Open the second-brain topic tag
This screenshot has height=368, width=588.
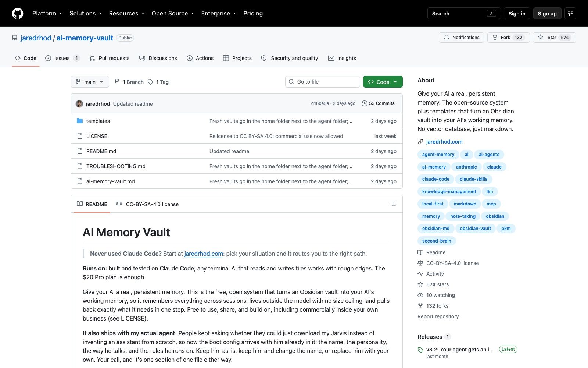pyautogui.click(x=437, y=241)
